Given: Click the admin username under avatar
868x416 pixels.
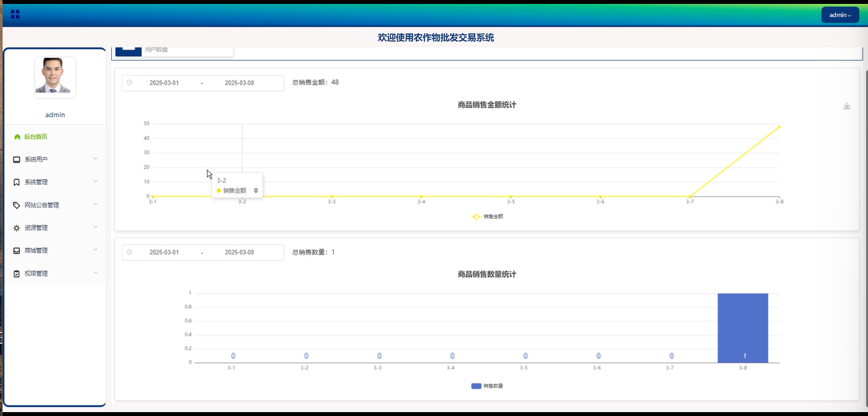Looking at the screenshot, I should 55,115.
